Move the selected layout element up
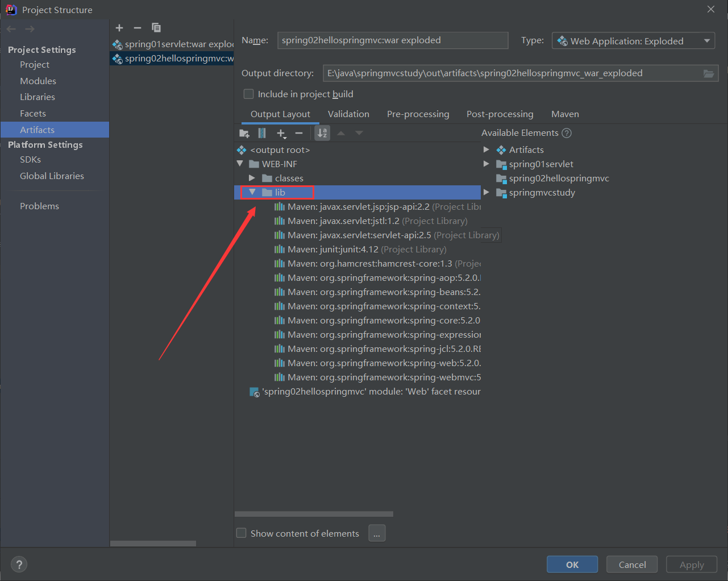The width and height of the screenshot is (728, 581). (x=341, y=133)
